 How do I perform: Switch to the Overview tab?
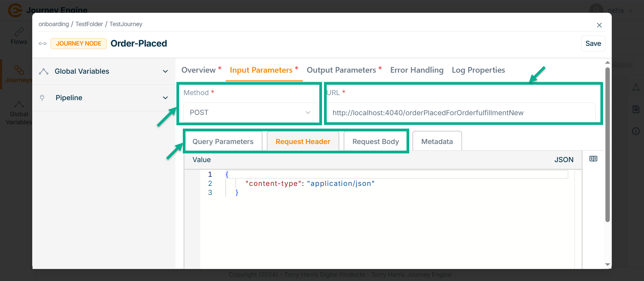point(199,70)
